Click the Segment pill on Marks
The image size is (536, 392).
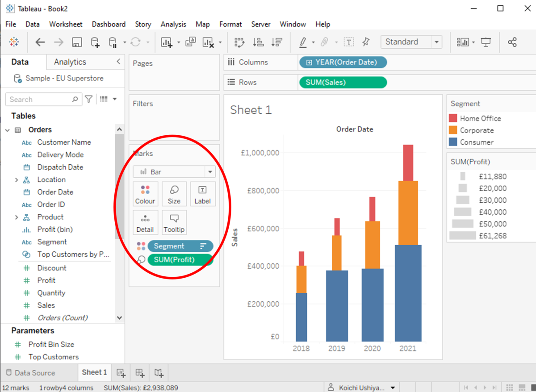180,246
